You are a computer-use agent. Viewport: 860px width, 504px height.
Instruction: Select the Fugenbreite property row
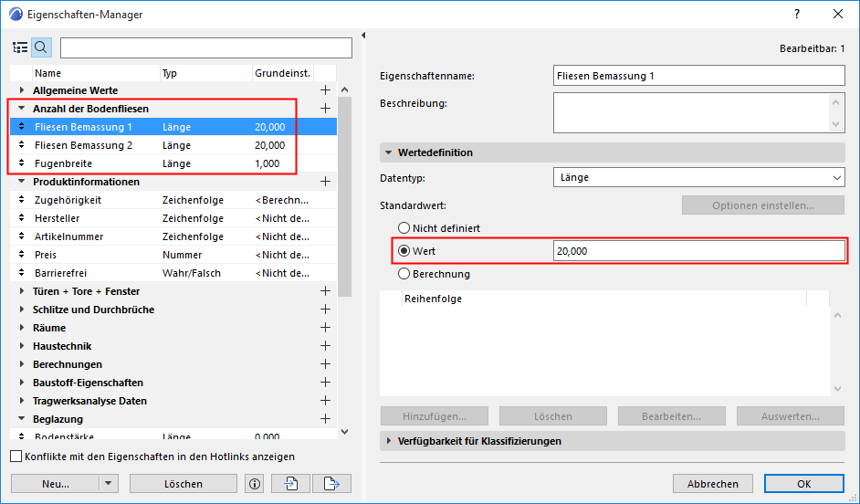pos(173,163)
